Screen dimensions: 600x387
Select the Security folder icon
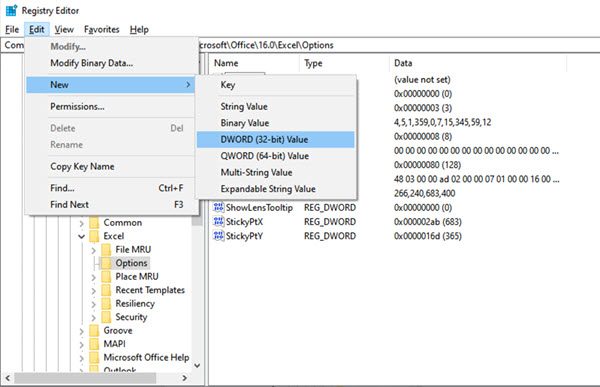click(106, 317)
